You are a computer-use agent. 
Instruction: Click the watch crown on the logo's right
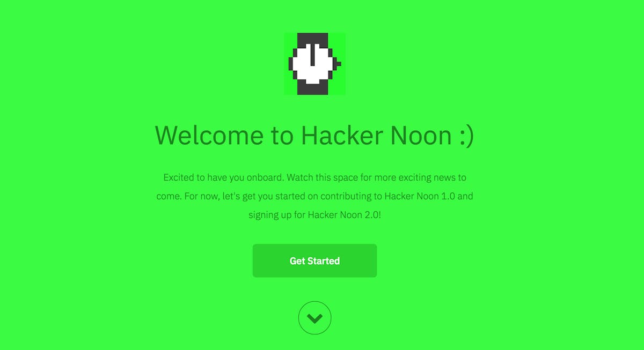click(338, 64)
